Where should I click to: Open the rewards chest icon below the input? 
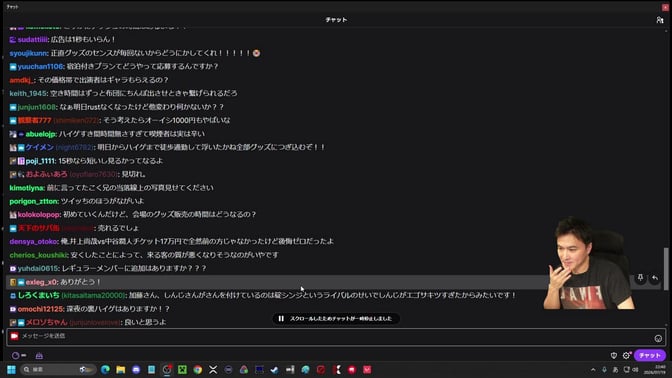tap(39, 355)
